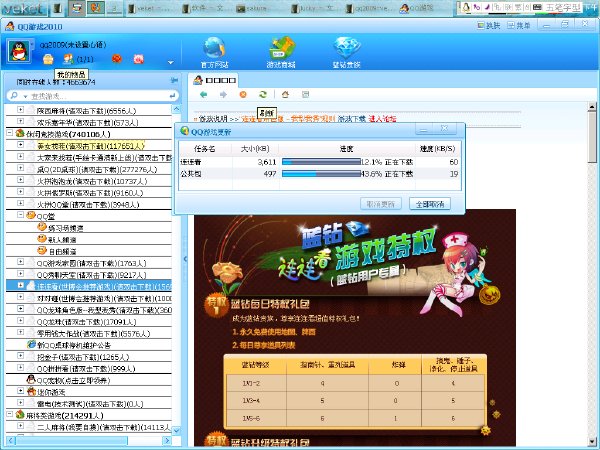Click the 公共包 download progress bar
This screenshot has height=450, width=600.
pyautogui.click(x=321, y=174)
